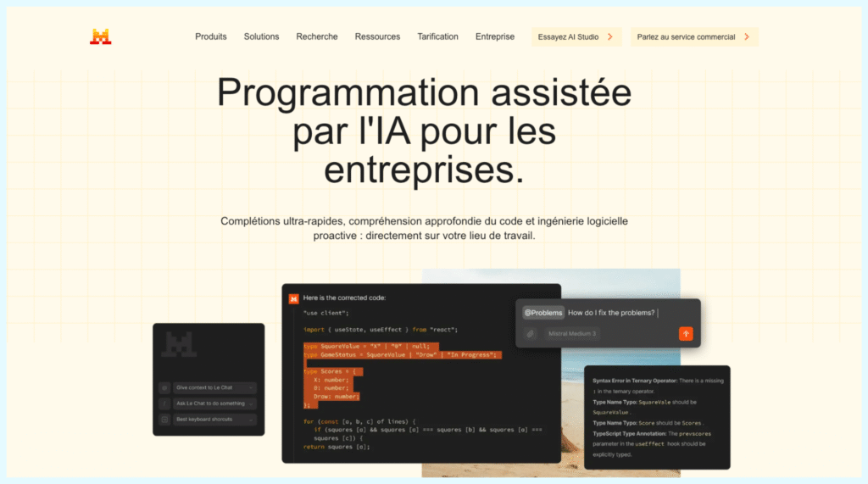Click the arrow icon in Parlez au service commercial
The image size is (868, 484).
point(747,37)
